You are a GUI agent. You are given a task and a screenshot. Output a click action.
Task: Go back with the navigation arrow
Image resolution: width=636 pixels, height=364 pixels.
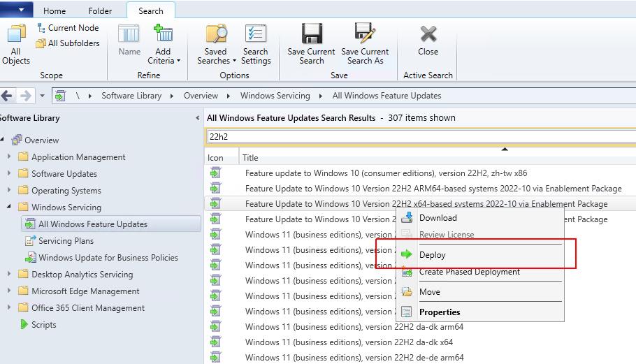coord(7,96)
